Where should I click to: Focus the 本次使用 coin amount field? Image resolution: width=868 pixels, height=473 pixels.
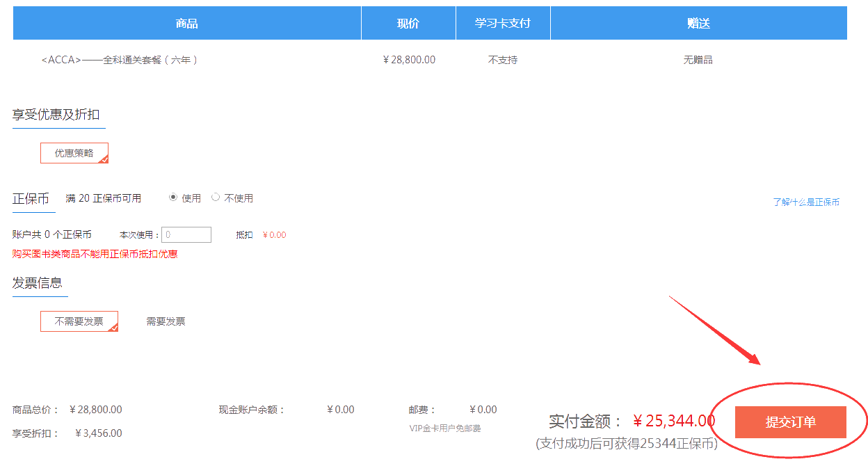click(x=186, y=235)
